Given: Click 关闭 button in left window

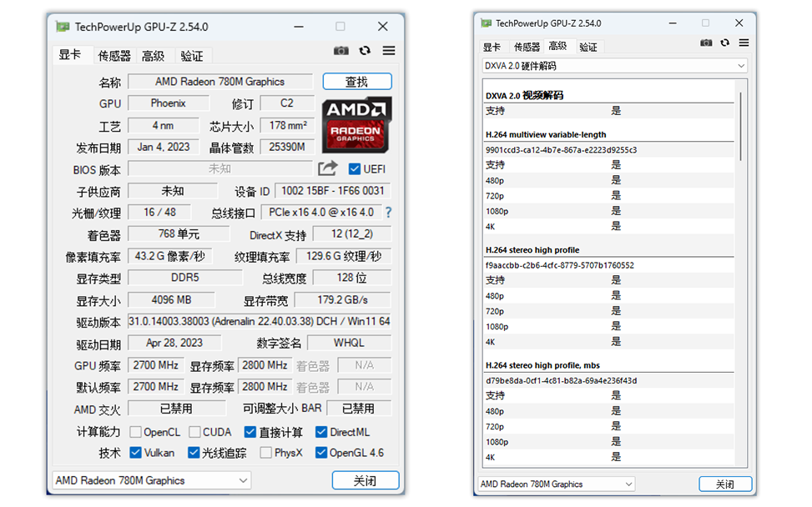Looking at the screenshot, I should 365,480.
